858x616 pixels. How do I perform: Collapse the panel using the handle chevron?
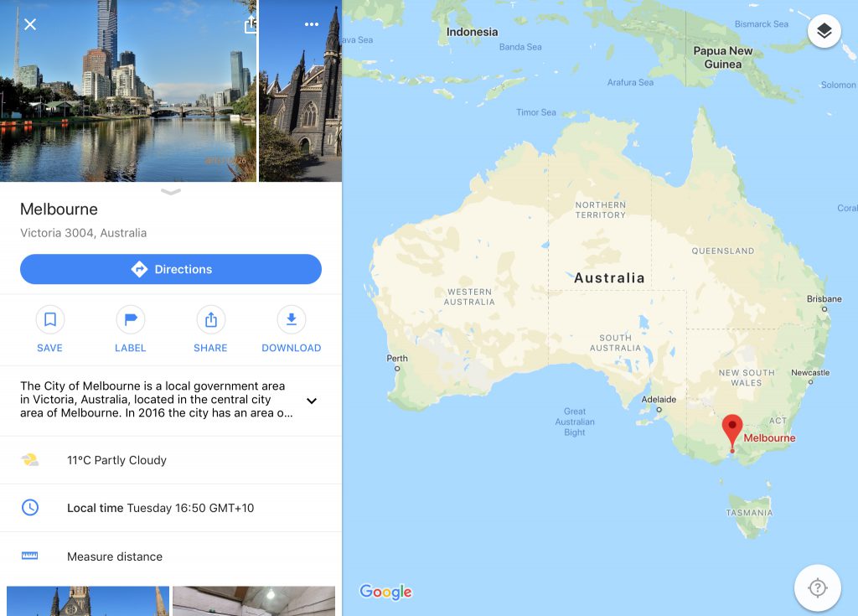click(x=171, y=192)
